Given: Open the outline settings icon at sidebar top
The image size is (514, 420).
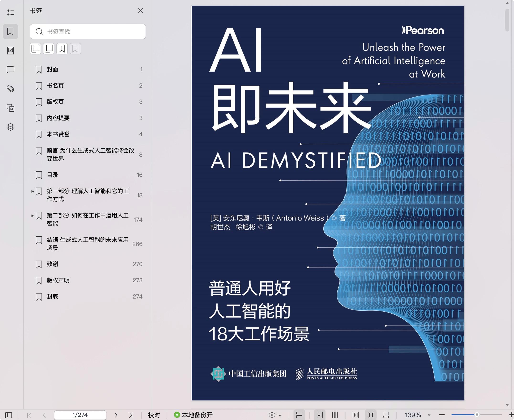Looking at the screenshot, I should [x=10, y=12].
